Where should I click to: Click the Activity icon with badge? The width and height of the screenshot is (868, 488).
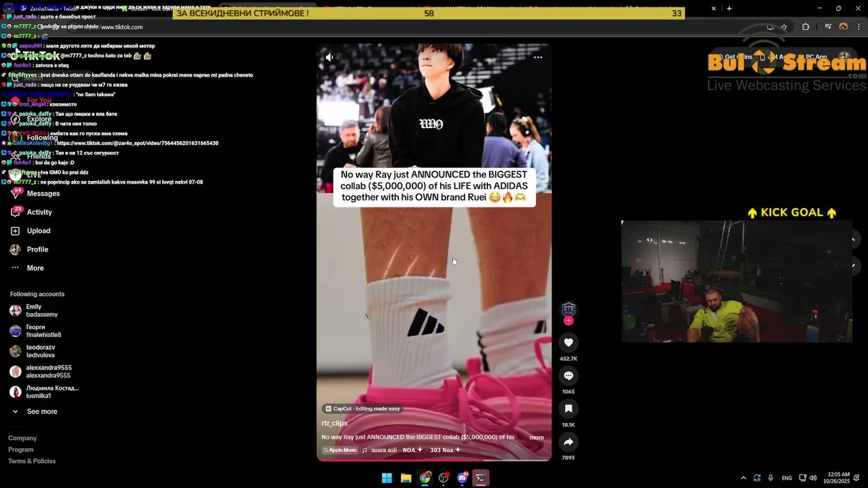(15, 212)
